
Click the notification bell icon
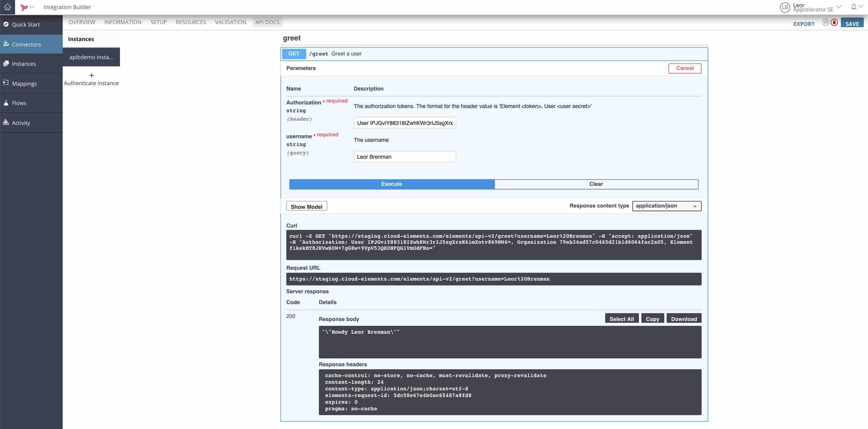(854, 7)
